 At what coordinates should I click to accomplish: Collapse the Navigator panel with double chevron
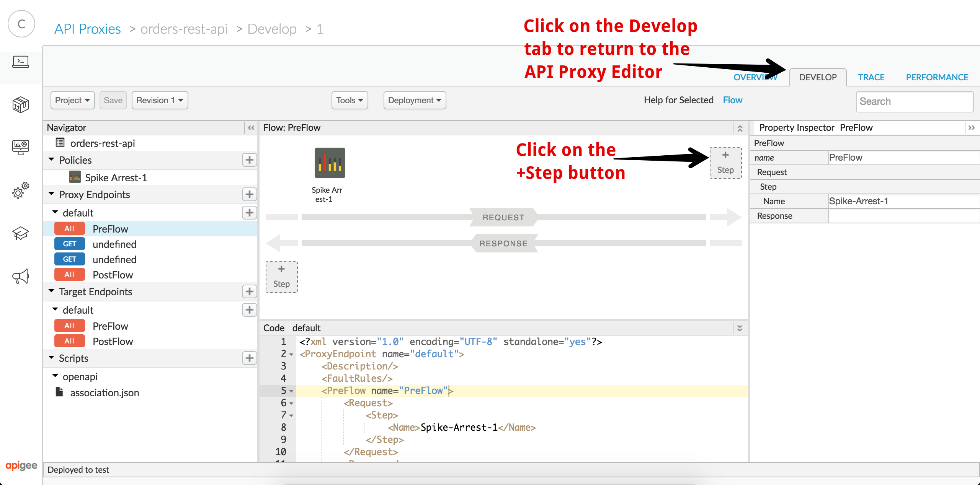(x=251, y=128)
